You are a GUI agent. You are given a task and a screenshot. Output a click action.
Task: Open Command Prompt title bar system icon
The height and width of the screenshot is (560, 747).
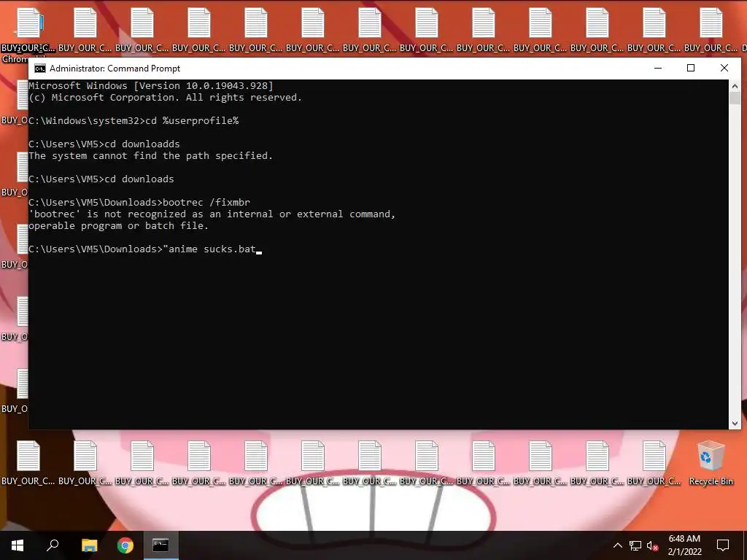click(40, 69)
